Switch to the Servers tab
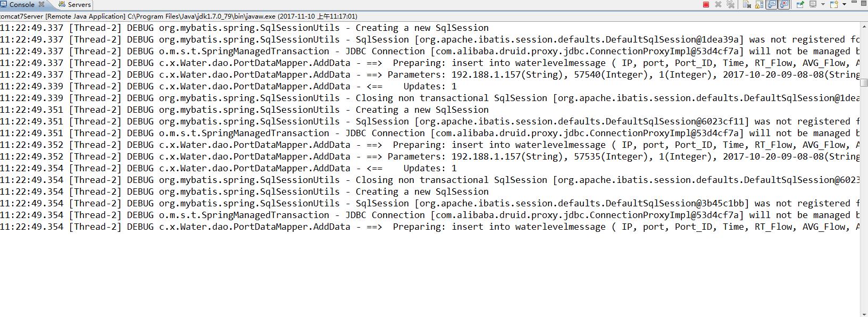868x317 pixels. (74, 4)
